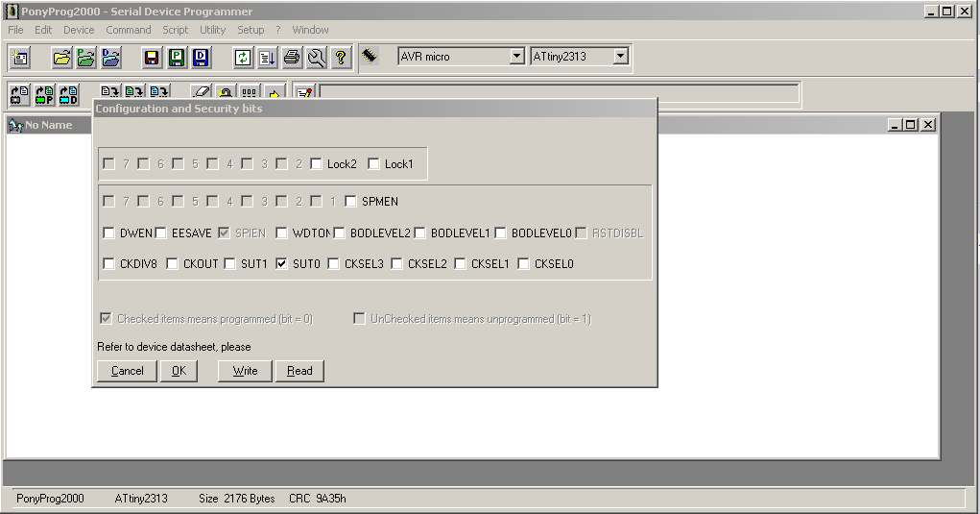
Task: Confirm the dialog with the OK button
Action: pos(179,371)
